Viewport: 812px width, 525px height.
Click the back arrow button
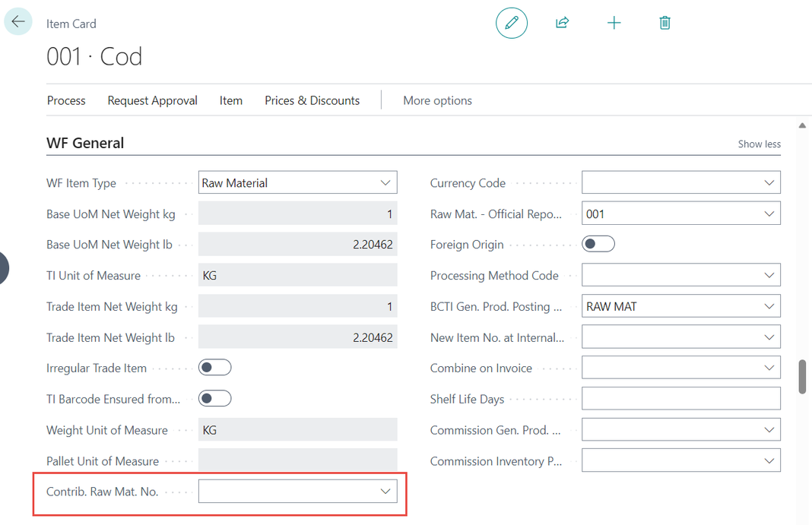click(18, 22)
